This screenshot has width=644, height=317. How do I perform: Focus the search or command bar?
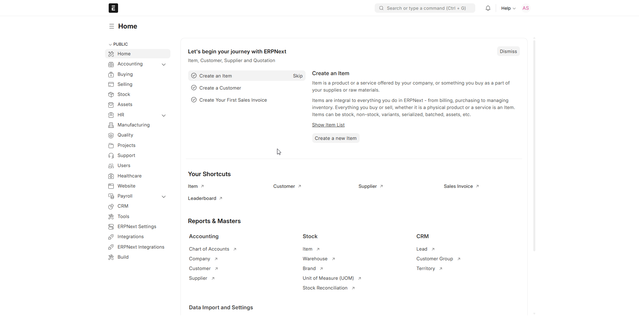tap(425, 8)
